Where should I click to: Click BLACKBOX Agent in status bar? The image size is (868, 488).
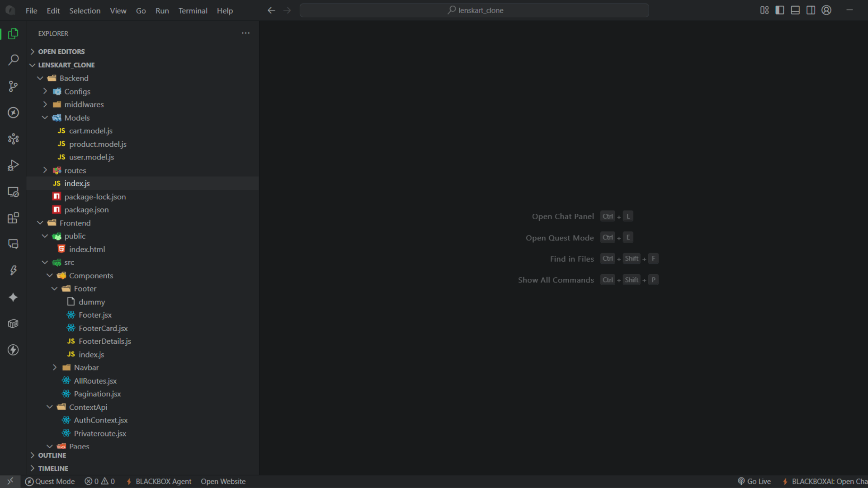[159, 481]
